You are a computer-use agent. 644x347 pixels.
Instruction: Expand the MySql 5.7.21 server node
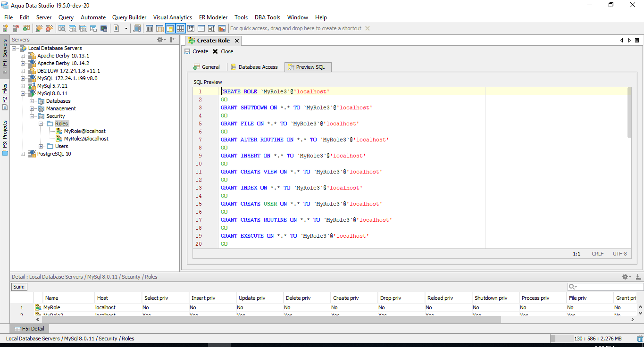coord(23,86)
